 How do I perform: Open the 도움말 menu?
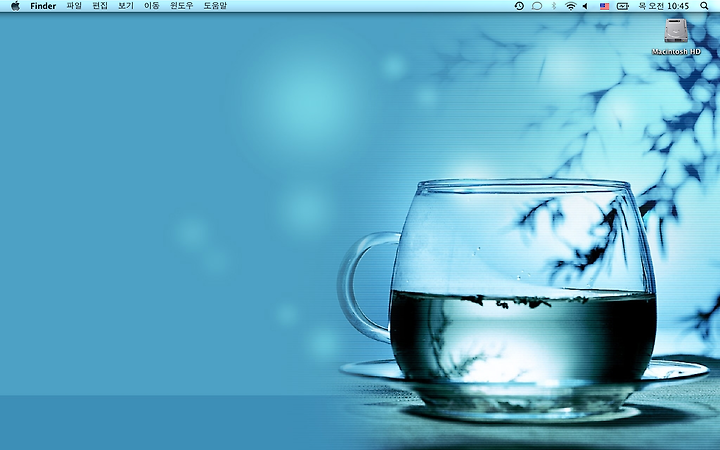pos(215,6)
